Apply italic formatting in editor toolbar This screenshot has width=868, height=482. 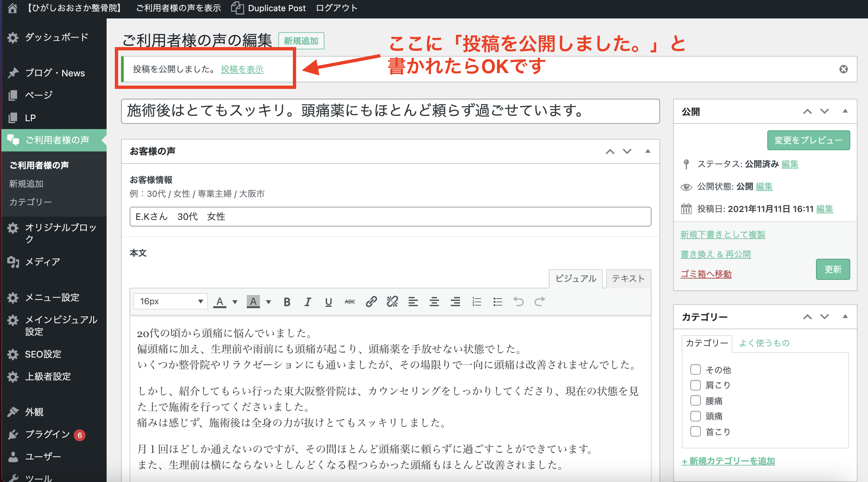[308, 302]
